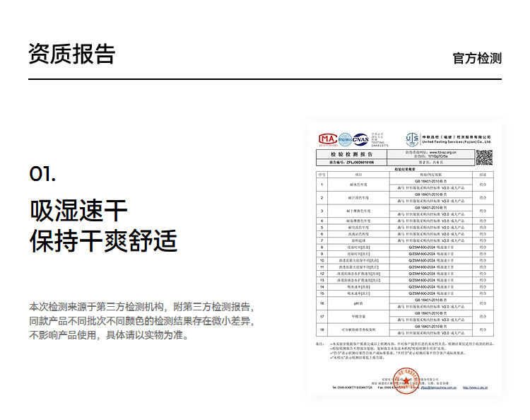This screenshot has width=530, height=420.
Task: Click United Testing Services (Fujian) Co., Ltd. text
Action: pos(457,142)
